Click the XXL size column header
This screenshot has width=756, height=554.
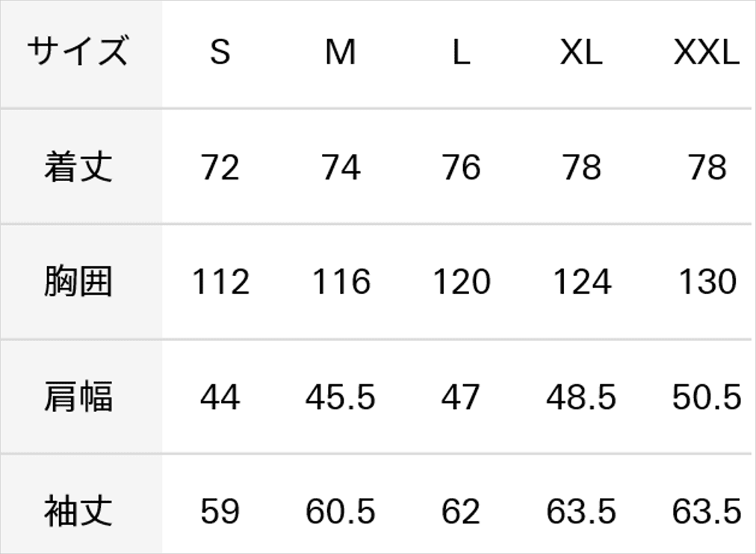[707, 52]
